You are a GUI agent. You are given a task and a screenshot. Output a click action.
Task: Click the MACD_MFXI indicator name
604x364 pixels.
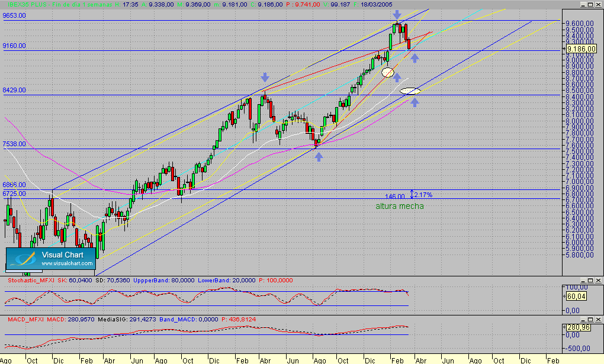click(26, 320)
